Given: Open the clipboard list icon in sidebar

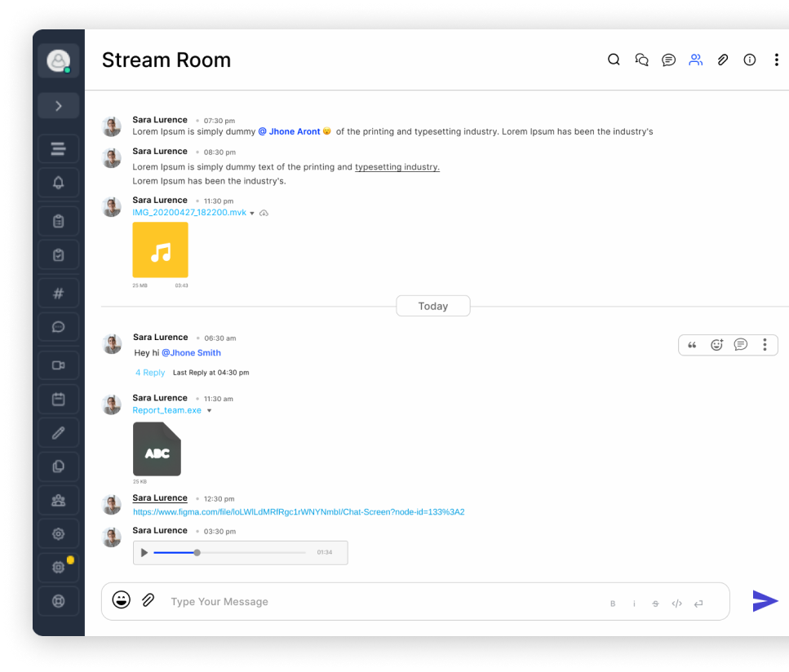Looking at the screenshot, I should point(59,221).
